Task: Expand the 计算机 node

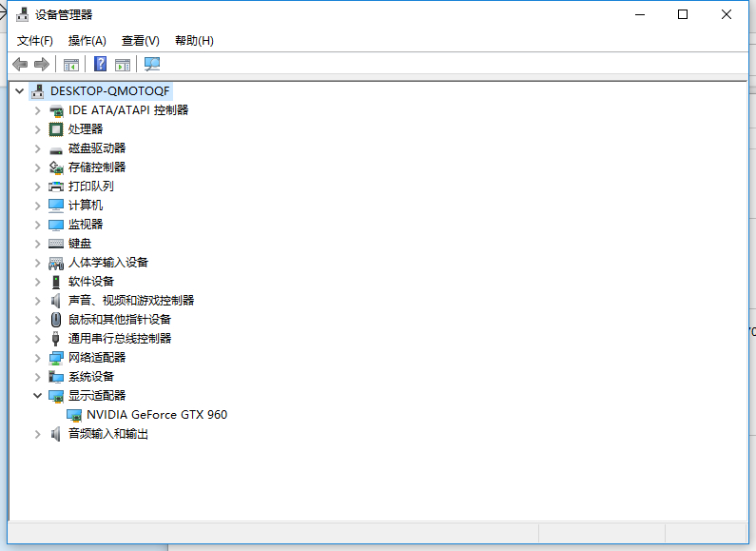Action: (x=38, y=206)
